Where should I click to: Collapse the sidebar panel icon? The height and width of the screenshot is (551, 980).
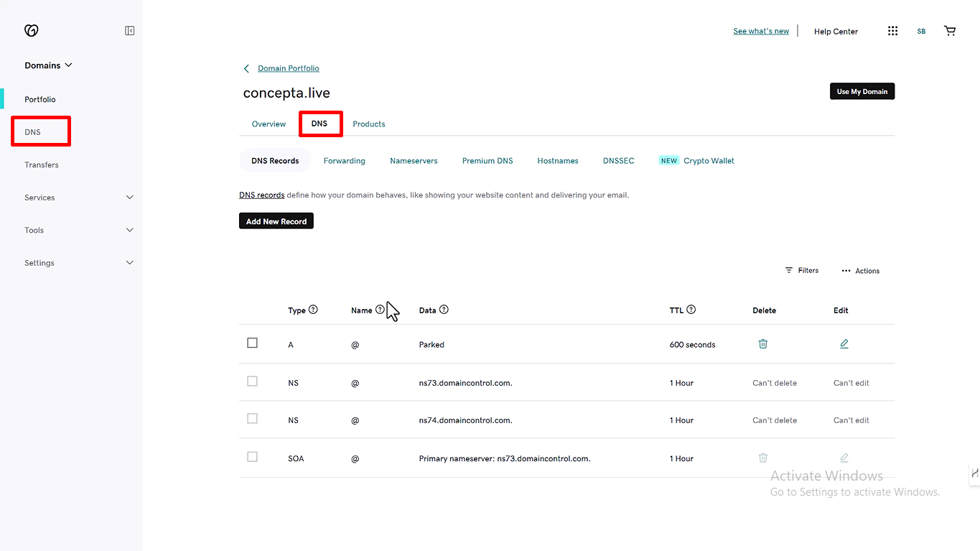tap(130, 31)
